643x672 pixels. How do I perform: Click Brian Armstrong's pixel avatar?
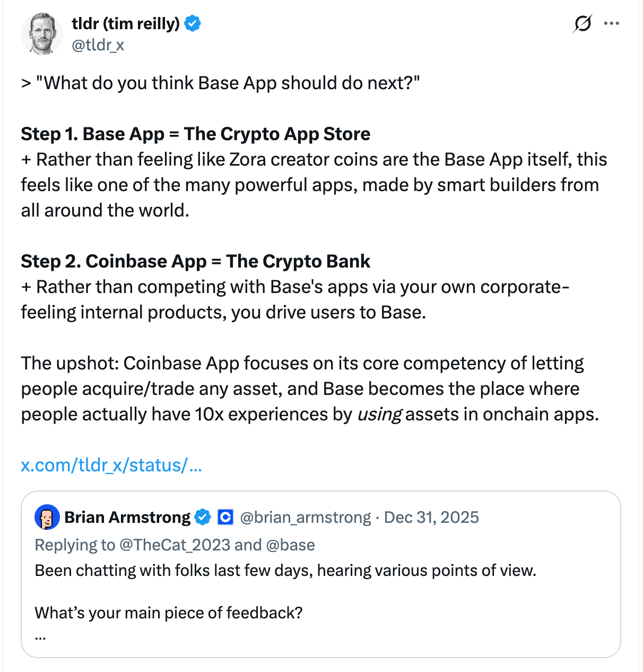pos(47,517)
